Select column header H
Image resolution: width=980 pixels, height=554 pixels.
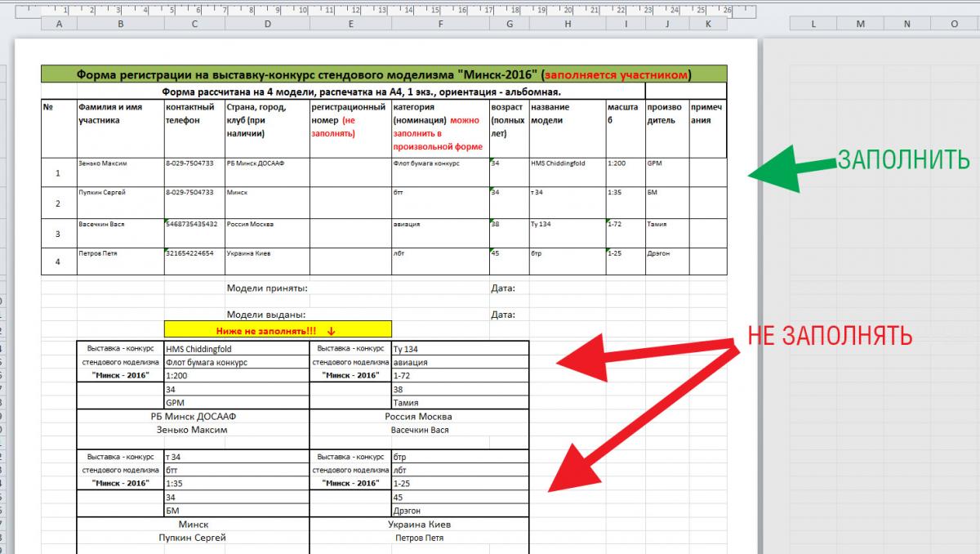(567, 25)
